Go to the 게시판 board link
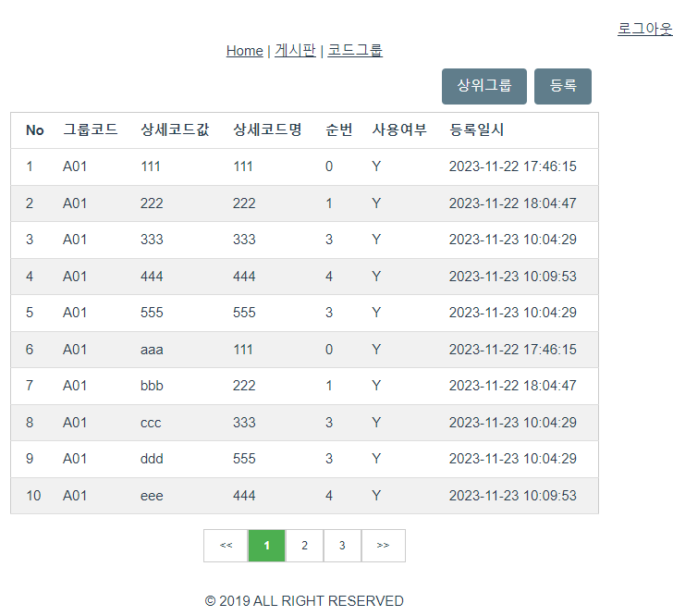The width and height of the screenshot is (673, 616). click(295, 51)
